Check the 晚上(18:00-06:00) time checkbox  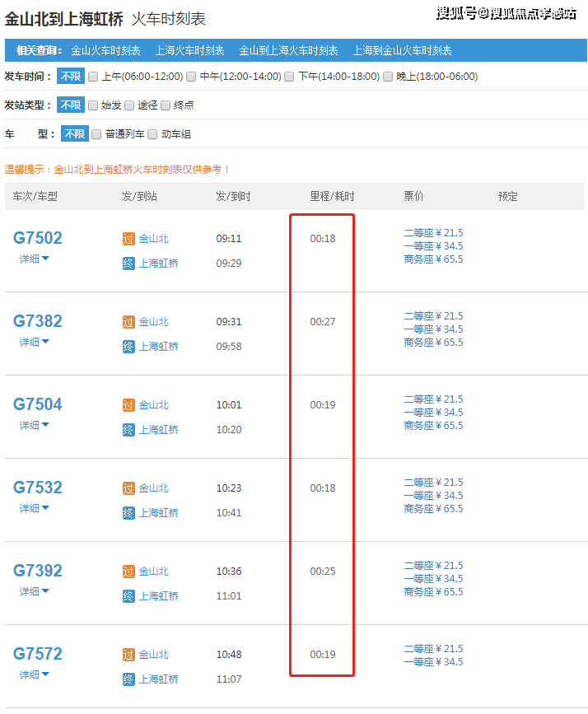[x=389, y=77]
